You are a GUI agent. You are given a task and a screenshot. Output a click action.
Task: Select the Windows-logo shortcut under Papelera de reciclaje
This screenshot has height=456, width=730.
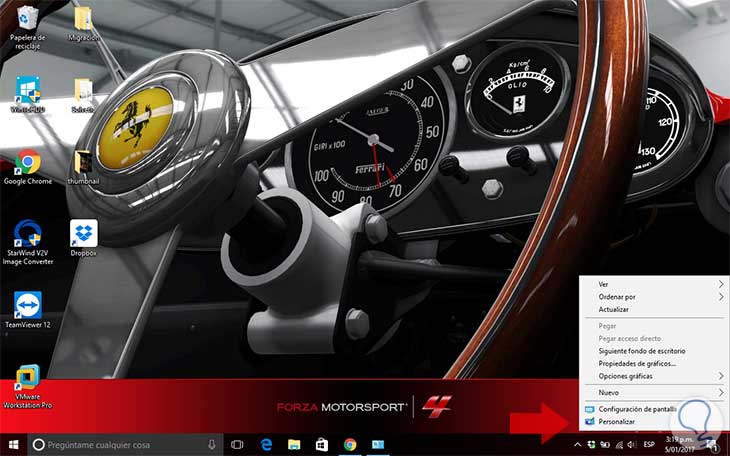point(27,95)
